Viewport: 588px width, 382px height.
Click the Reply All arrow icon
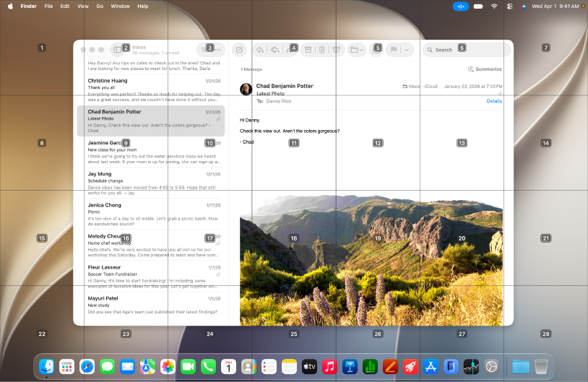point(275,50)
